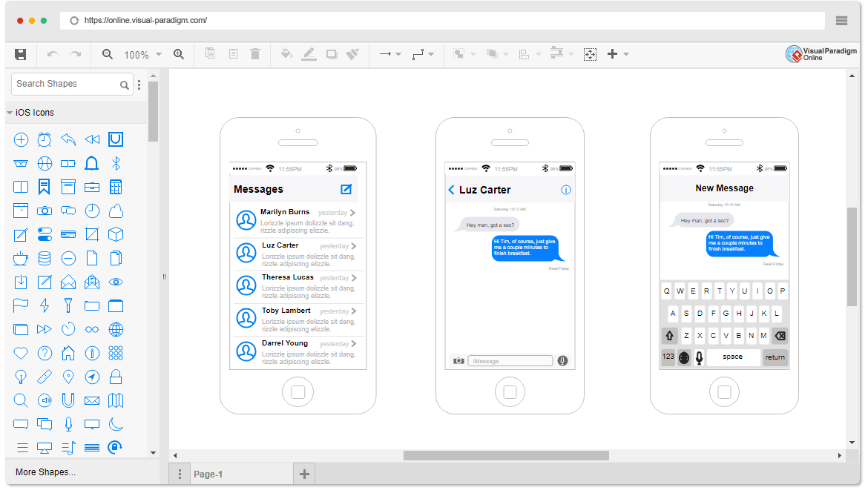Image resolution: width=868 pixels, height=493 pixels.
Task: Click the Zoom In tool in the toolbar
Action: pos(179,54)
